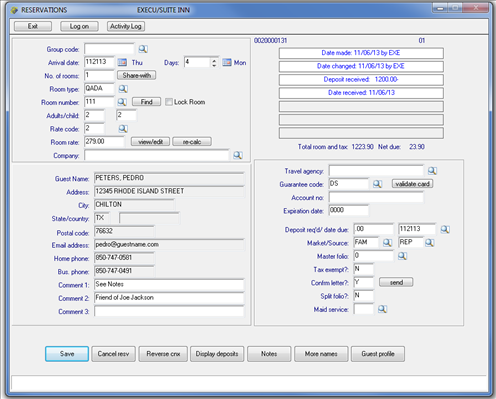Open the Guest profile

[x=378, y=354]
